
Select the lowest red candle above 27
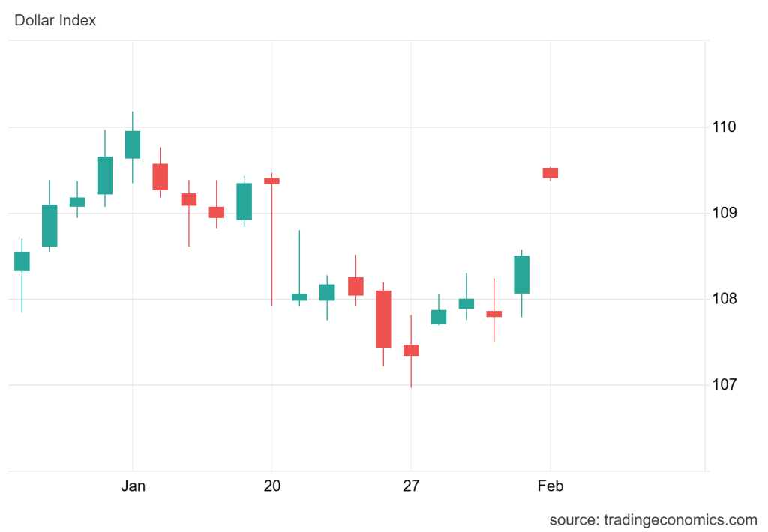pyautogui.click(x=411, y=350)
